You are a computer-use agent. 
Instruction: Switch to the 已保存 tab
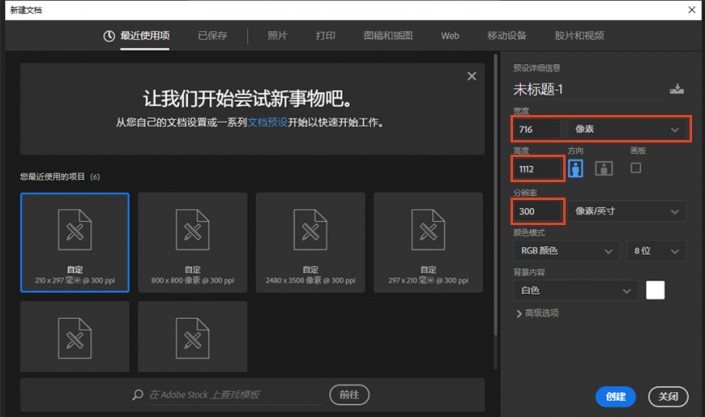point(212,36)
